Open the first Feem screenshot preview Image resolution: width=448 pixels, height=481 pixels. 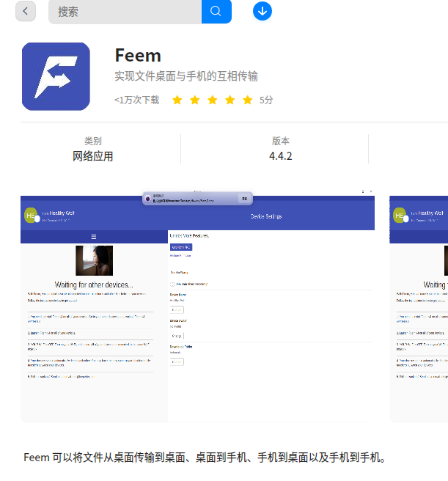198,306
